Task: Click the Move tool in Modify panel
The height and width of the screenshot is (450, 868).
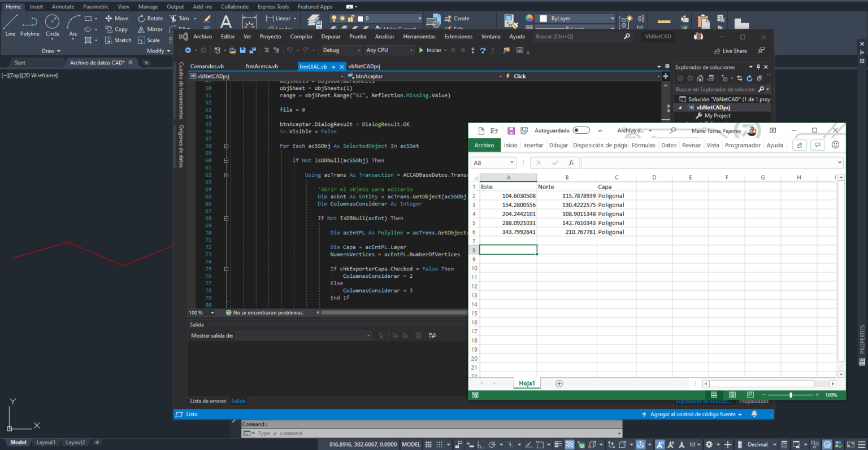Action: [x=117, y=18]
